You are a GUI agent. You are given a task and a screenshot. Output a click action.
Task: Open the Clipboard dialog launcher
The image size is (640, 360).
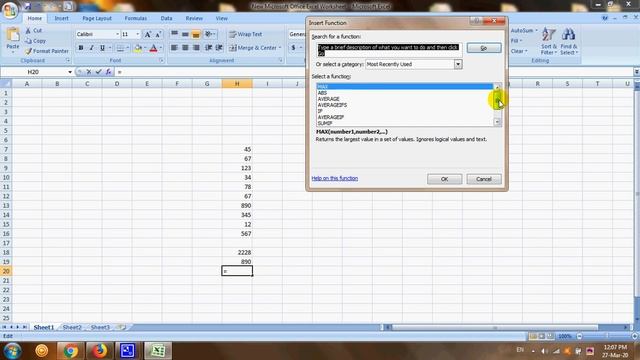pyautogui.click(x=68, y=60)
